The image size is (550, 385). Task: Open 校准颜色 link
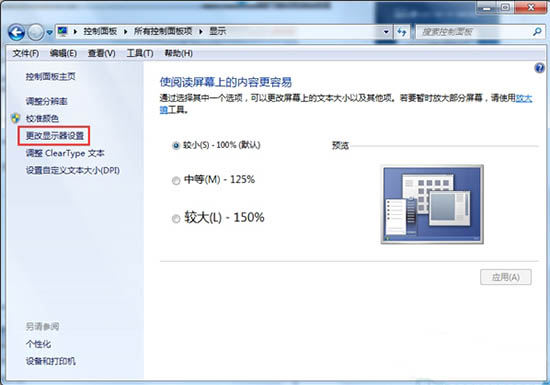[42, 119]
